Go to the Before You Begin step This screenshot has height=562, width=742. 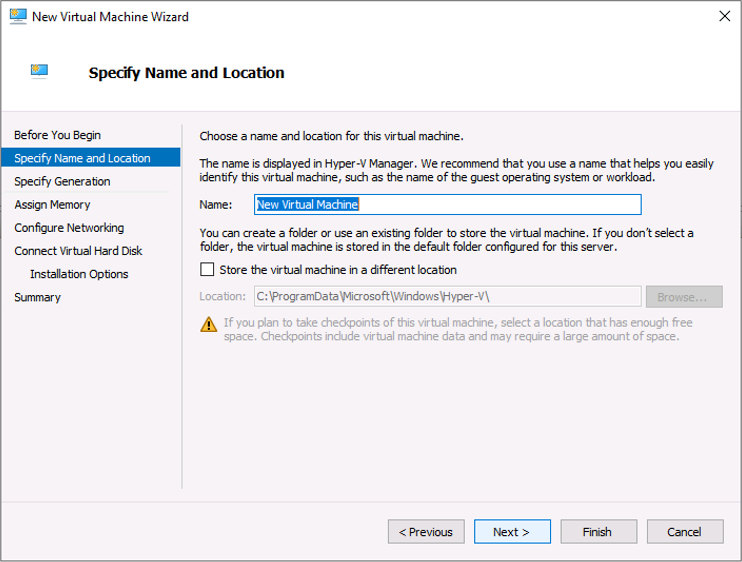[57, 135]
